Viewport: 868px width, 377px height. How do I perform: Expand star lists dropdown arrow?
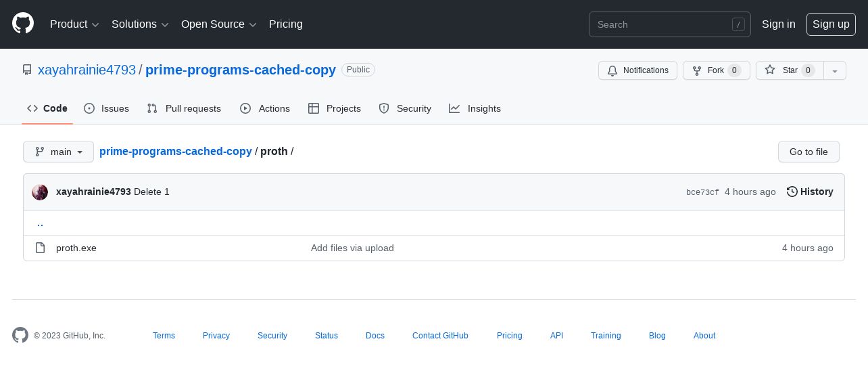835,70
